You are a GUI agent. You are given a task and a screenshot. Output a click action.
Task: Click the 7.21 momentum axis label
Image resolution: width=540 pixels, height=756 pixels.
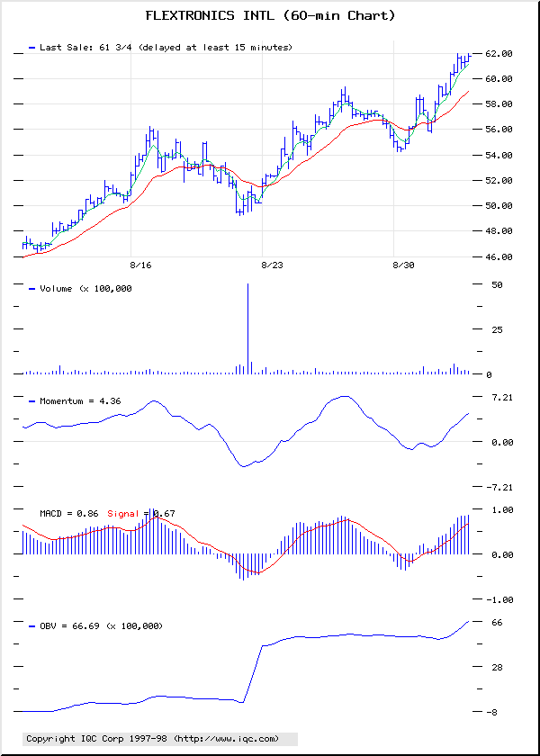tap(501, 397)
